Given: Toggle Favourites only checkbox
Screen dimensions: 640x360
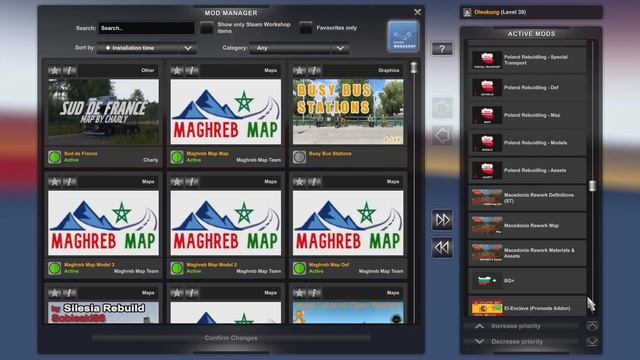Looking at the screenshot, I should click(x=306, y=28).
